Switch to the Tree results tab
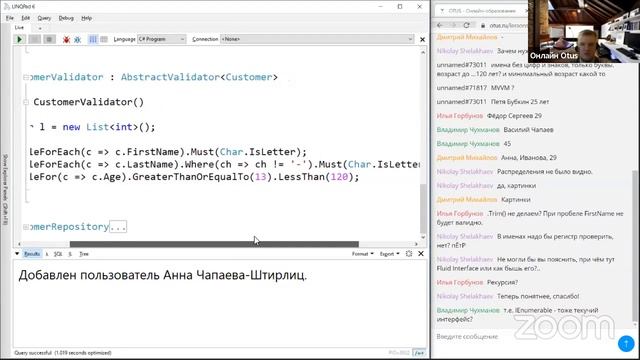 (x=84, y=254)
